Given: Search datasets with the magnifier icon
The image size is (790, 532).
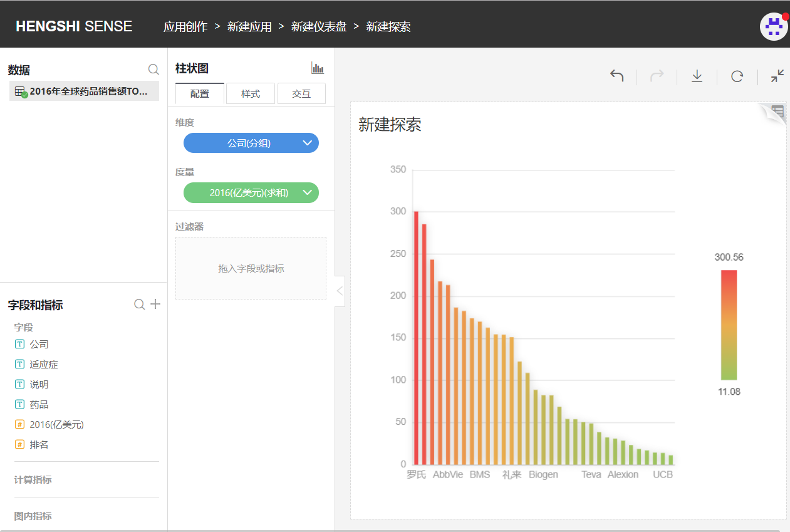Looking at the screenshot, I should tap(153, 69).
